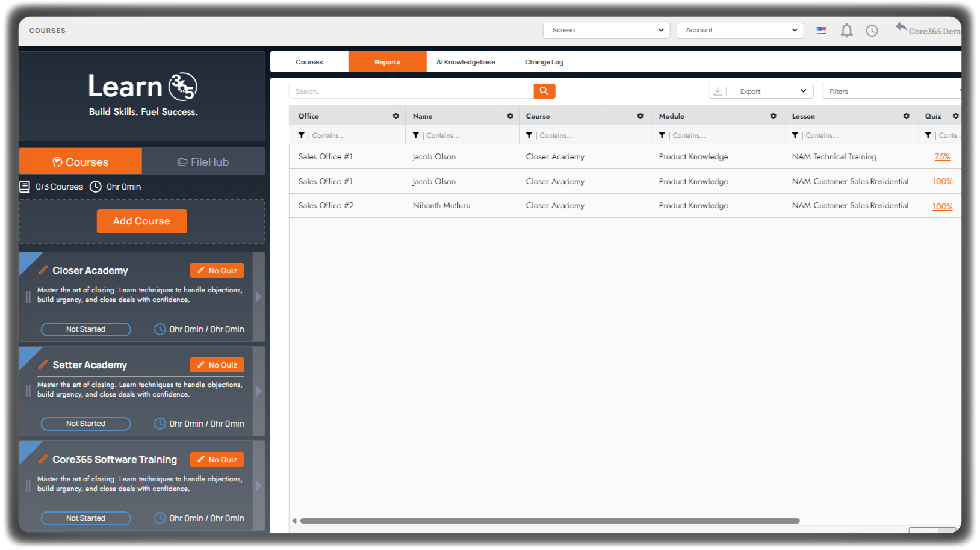
Task: Expand the Closer Academy course card arrow
Action: coord(259,297)
